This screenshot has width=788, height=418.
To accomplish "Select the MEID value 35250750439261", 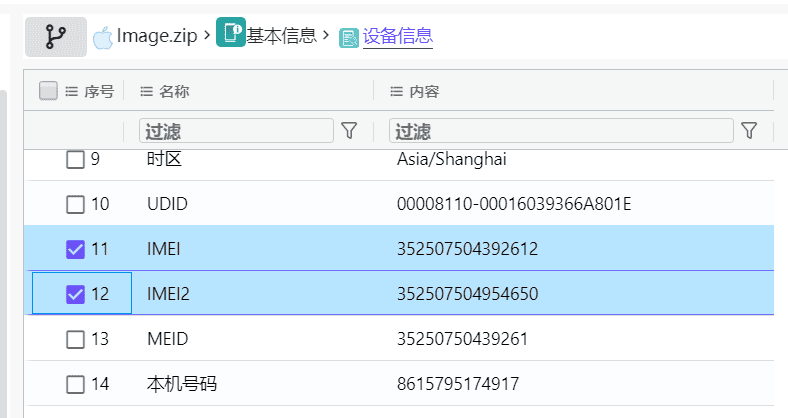I will coord(462,339).
